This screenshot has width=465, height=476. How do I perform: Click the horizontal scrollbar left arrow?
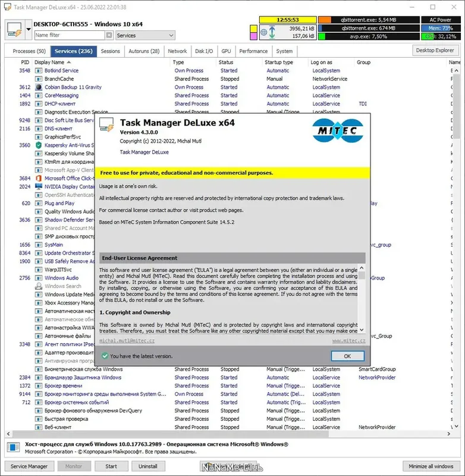(8, 434)
